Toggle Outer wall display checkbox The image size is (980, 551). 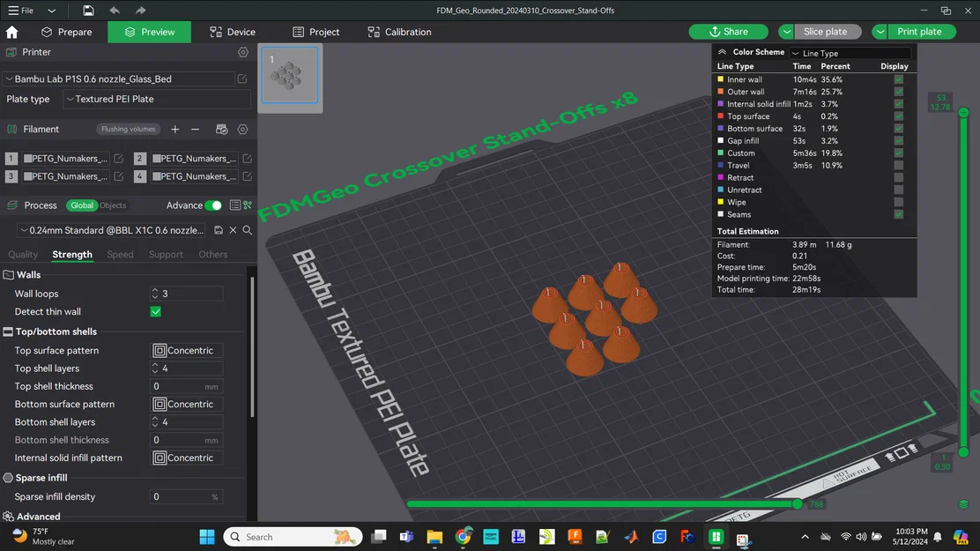point(898,92)
